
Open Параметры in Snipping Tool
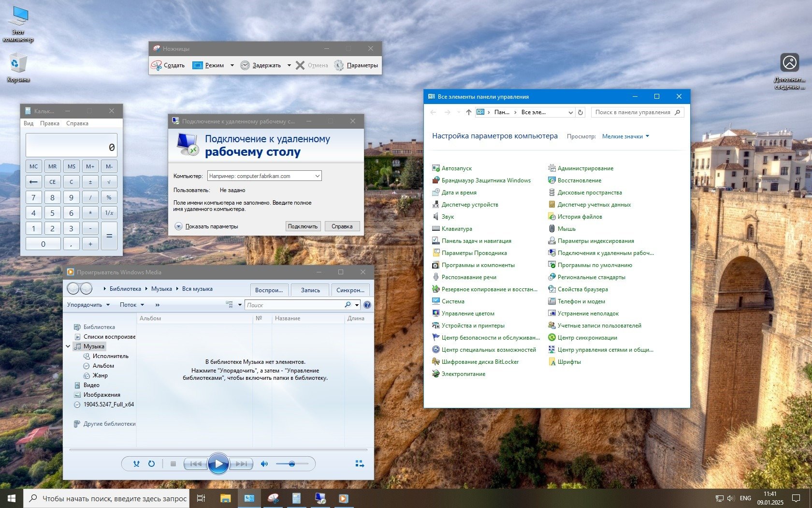357,65
